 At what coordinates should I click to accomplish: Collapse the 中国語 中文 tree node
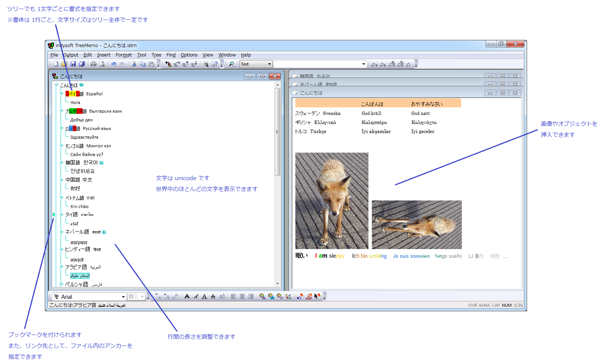[x=61, y=180]
